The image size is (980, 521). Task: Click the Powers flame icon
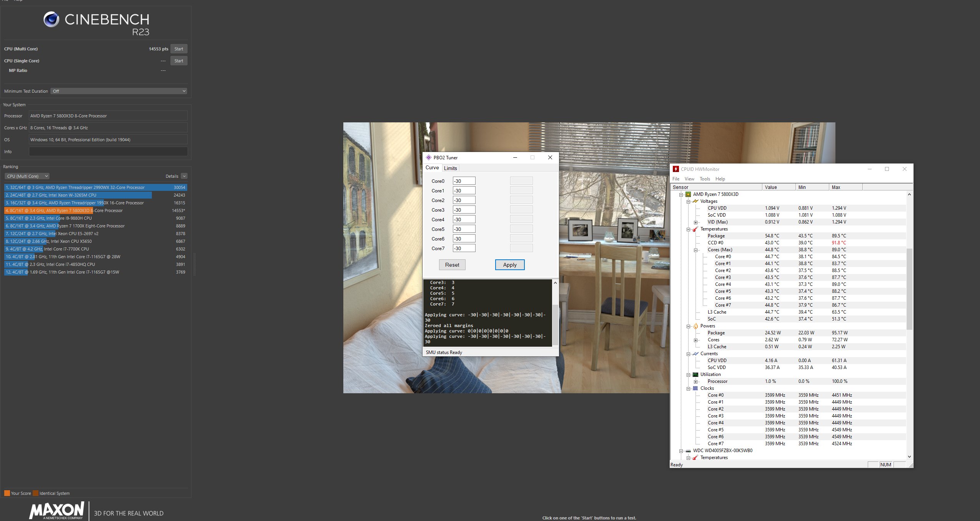coord(695,326)
